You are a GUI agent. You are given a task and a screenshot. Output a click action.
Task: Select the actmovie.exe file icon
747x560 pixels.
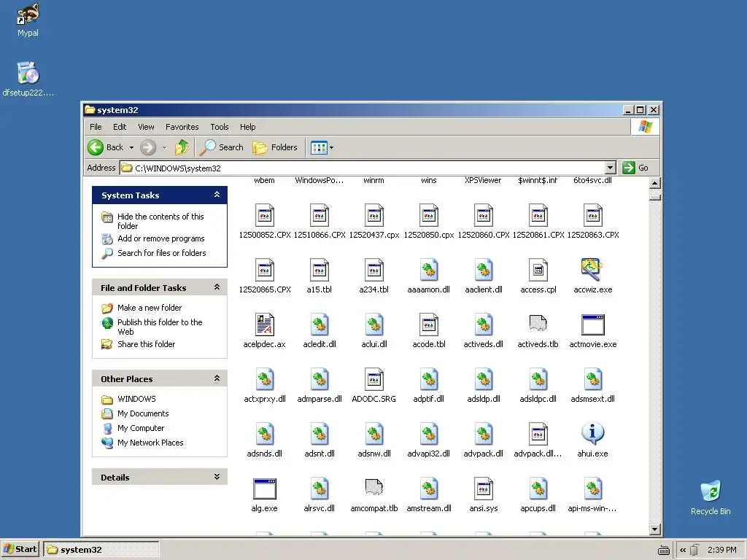click(592, 324)
